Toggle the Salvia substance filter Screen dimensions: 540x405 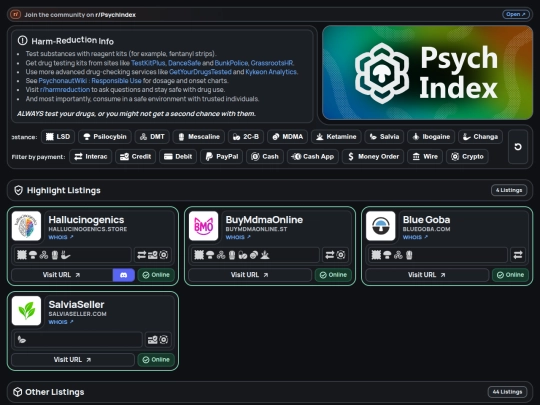point(384,137)
